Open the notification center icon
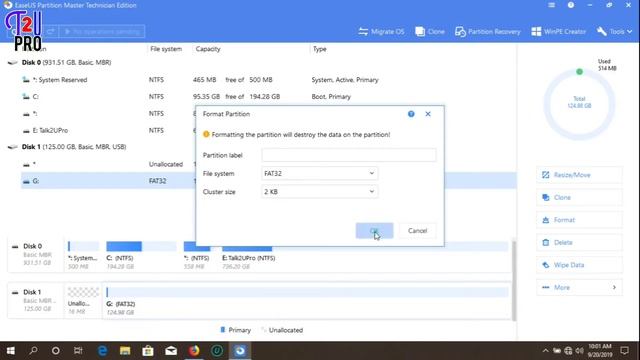Image resolution: width=640 pixels, height=360 pixels. (x=624, y=351)
